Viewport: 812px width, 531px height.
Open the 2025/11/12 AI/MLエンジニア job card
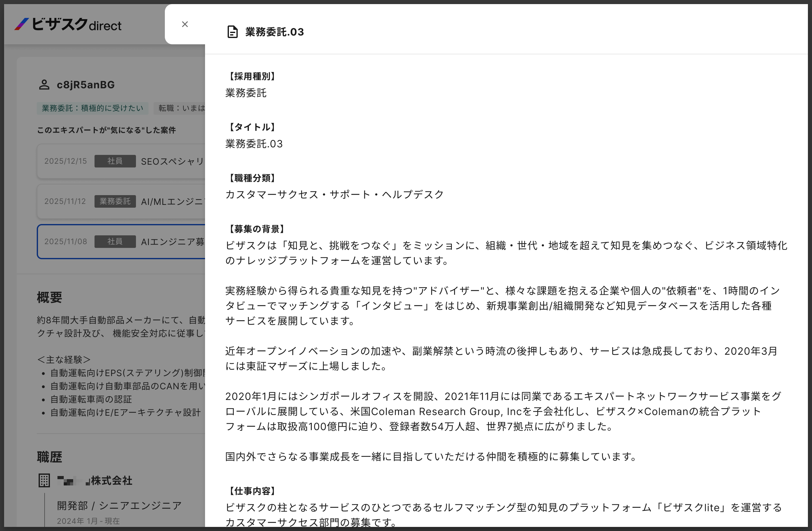coord(121,201)
